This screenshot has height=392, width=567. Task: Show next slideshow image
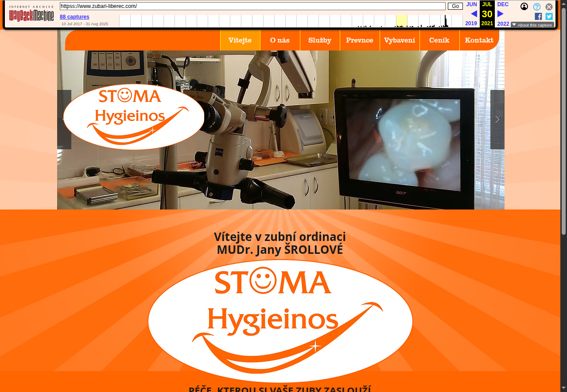(497, 120)
